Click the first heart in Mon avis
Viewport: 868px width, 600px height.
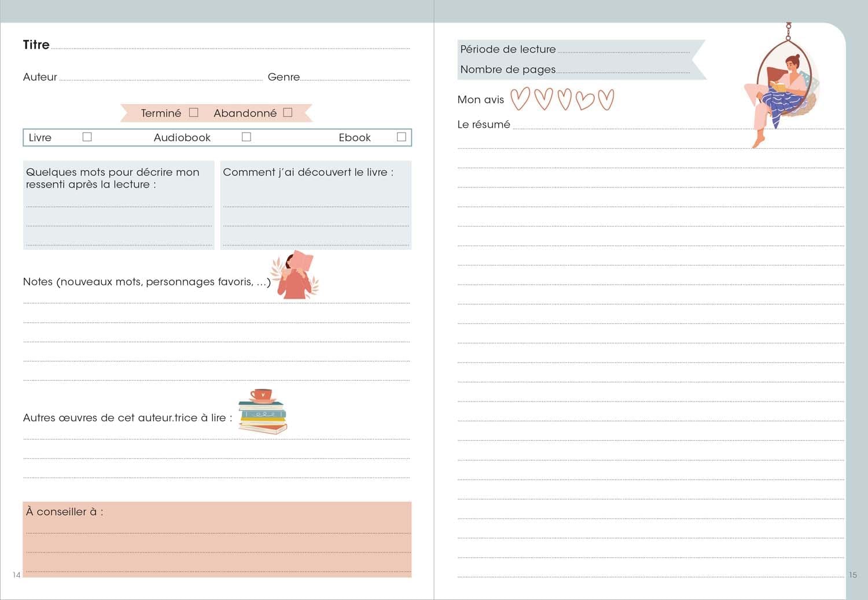(520, 99)
